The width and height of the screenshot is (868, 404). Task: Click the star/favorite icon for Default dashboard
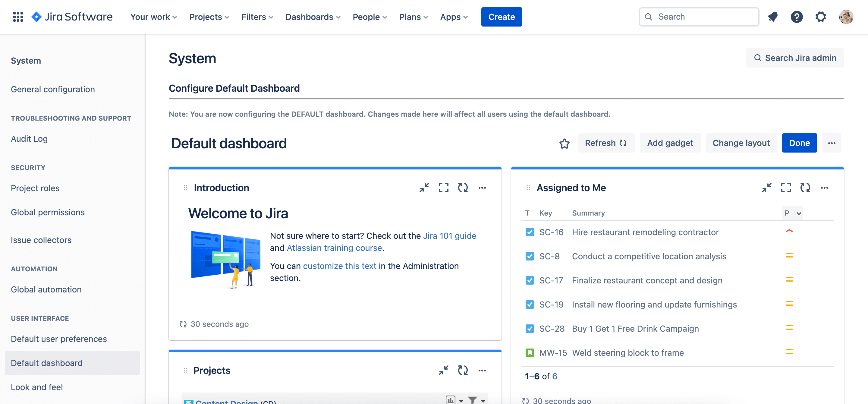[x=565, y=143]
